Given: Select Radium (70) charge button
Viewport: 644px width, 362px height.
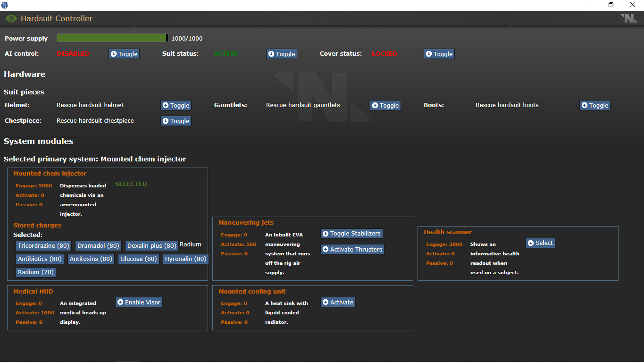Looking at the screenshot, I should (36, 272).
